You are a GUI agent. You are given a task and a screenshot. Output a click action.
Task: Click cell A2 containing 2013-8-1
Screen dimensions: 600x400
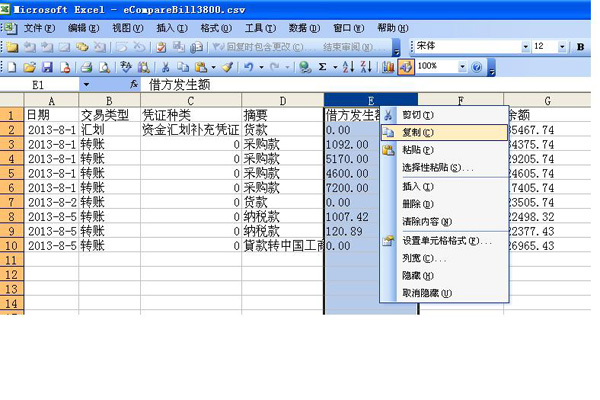pos(52,129)
